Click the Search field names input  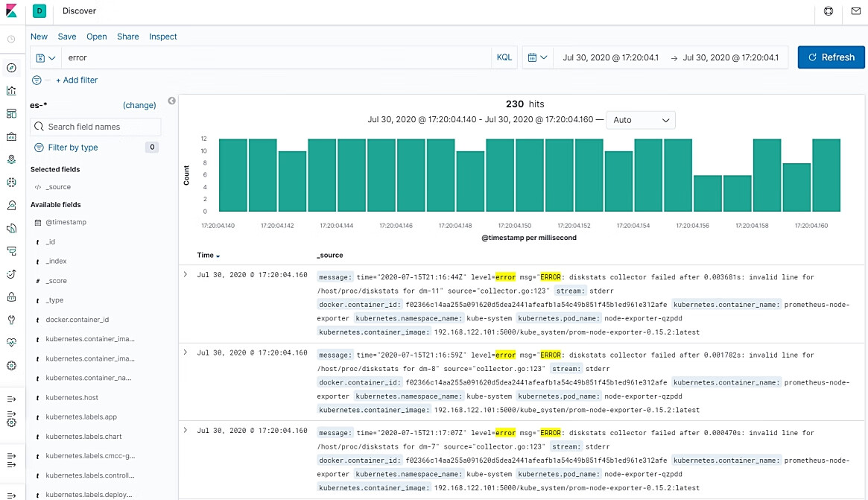[x=95, y=127]
